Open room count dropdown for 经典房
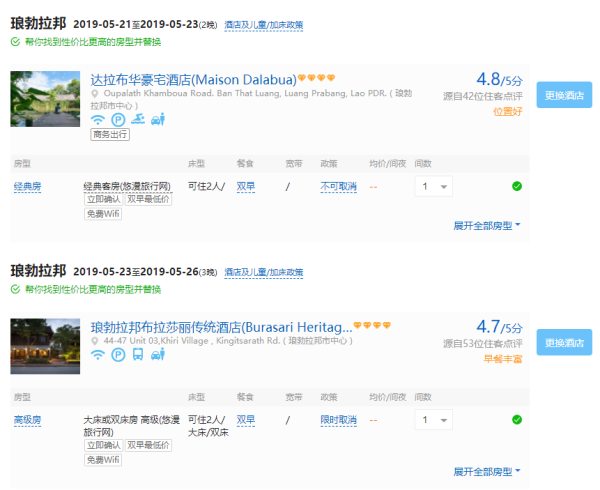This screenshot has width=600, height=490. point(434,186)
